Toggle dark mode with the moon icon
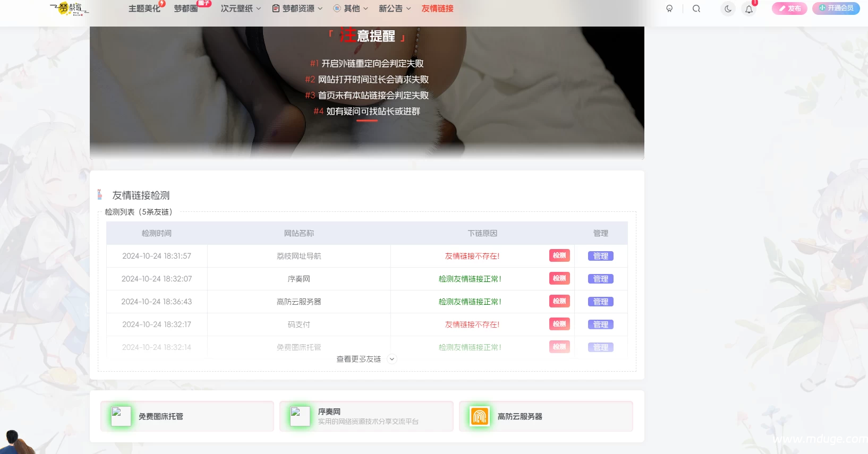 click(728, 8)
